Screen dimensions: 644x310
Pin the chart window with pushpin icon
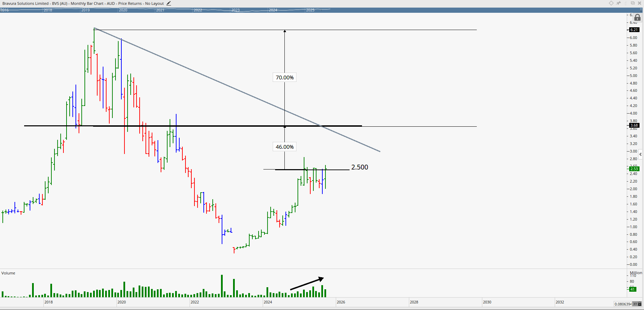(618, 3)
